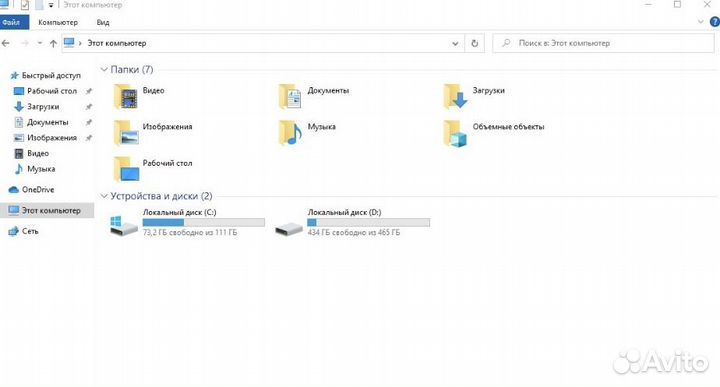Click the Сеть network icon in sidebar
This screenshot has height=387, width=720.
14,231
